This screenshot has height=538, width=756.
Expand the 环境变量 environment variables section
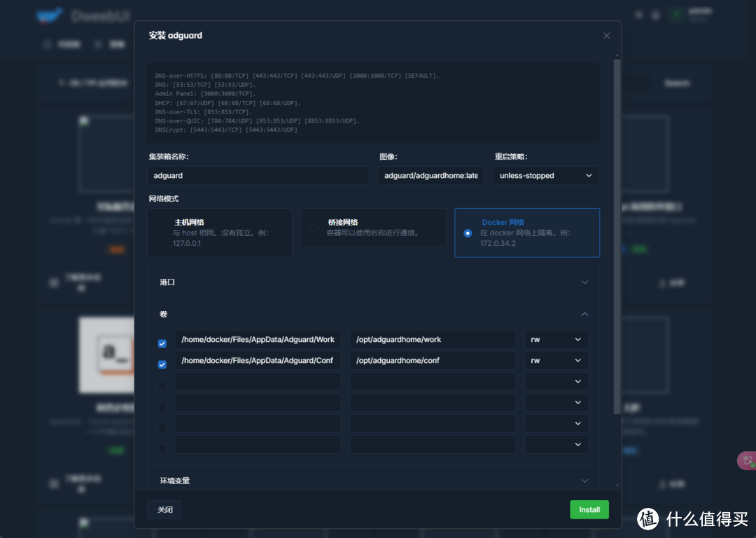373,481
